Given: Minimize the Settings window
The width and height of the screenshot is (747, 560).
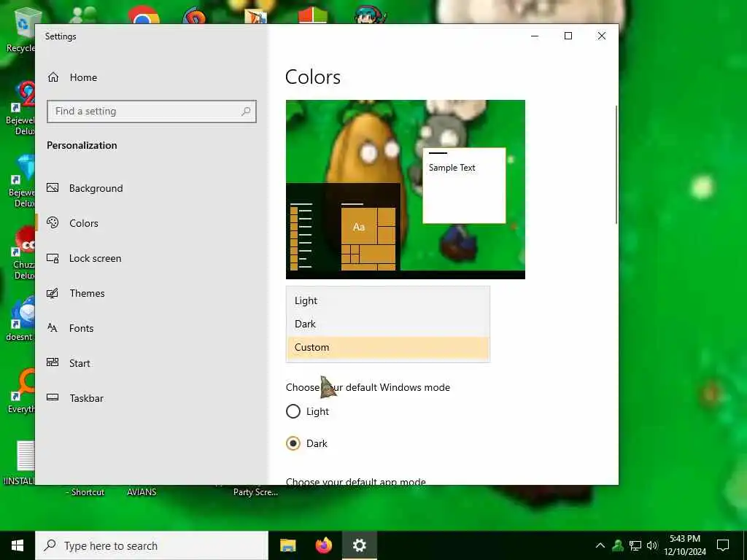Looking at the screenshot, I should pos(535,36).
